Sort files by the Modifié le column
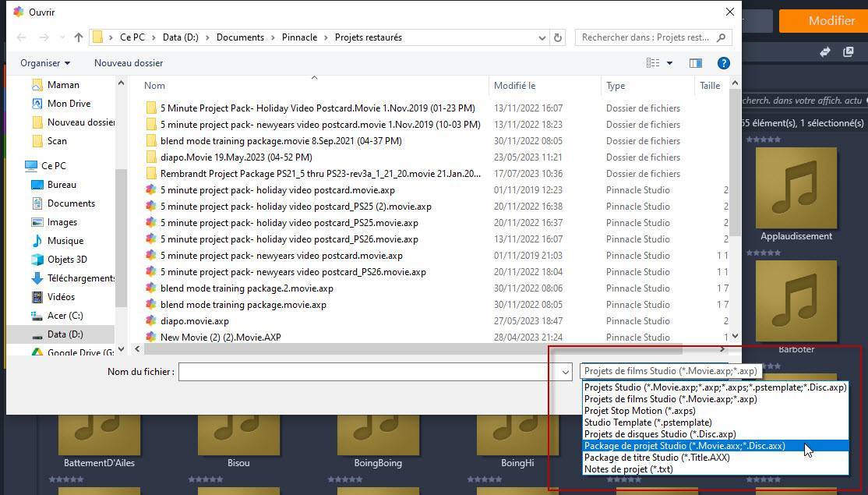The image size is (868, 495). (x=515, y=85)
